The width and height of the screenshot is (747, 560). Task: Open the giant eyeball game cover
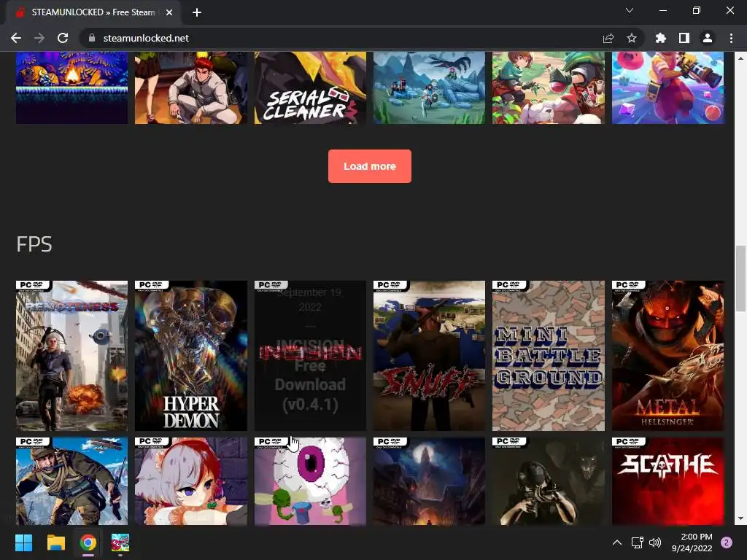click(x=310, y=481)
